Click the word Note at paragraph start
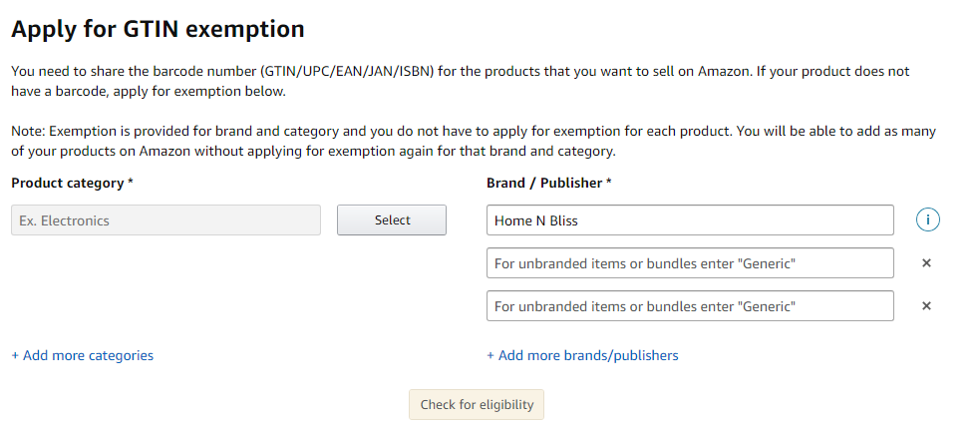This screenshot has height=429, width=980. pyautogui.click(x=27, y=132)
